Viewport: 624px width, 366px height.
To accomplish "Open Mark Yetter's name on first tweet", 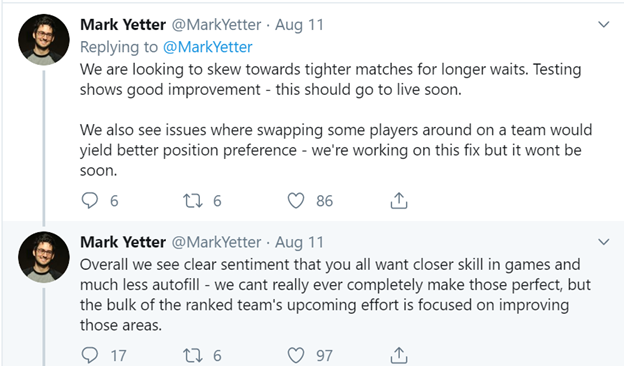I will pos(123,25).
